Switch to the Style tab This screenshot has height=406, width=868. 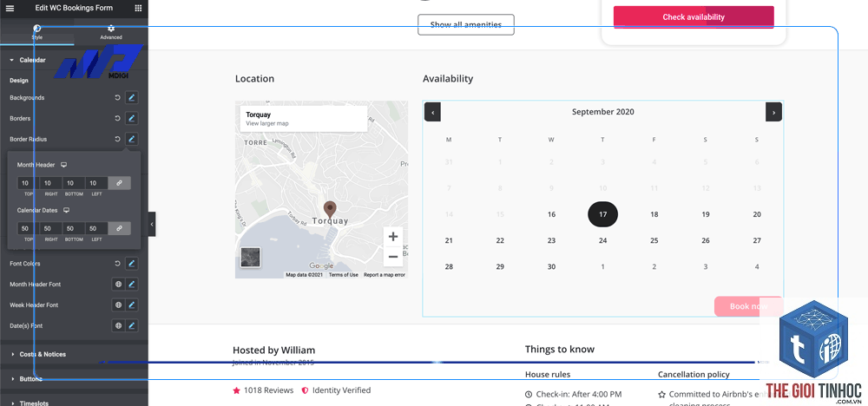click(x=37, y=32)
